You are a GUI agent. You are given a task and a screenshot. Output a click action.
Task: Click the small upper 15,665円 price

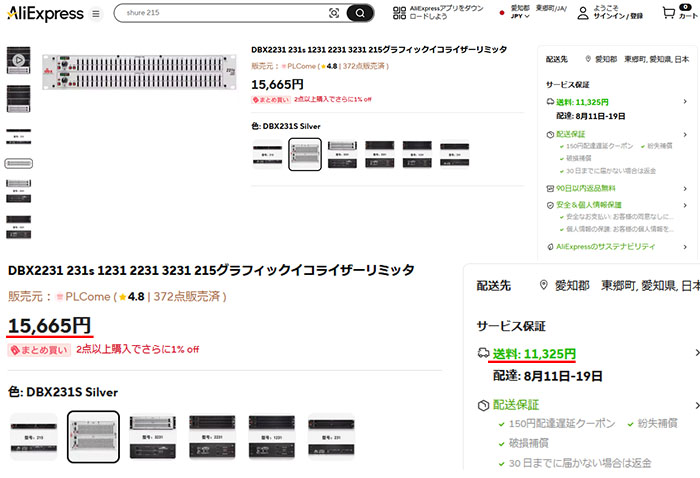tap(277, 84)
